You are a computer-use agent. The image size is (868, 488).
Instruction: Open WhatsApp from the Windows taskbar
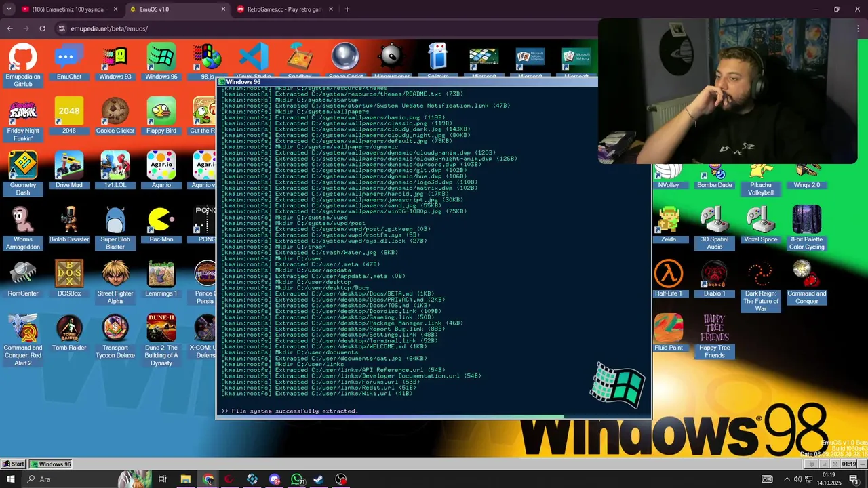point(296,479)
